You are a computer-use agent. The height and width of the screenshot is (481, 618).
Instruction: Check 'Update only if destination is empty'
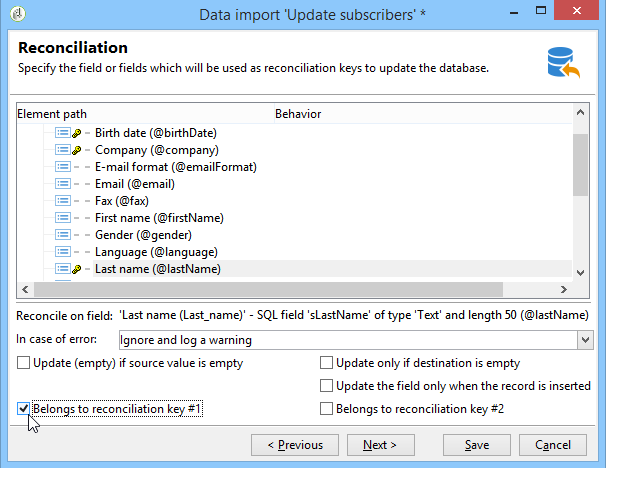326,364
